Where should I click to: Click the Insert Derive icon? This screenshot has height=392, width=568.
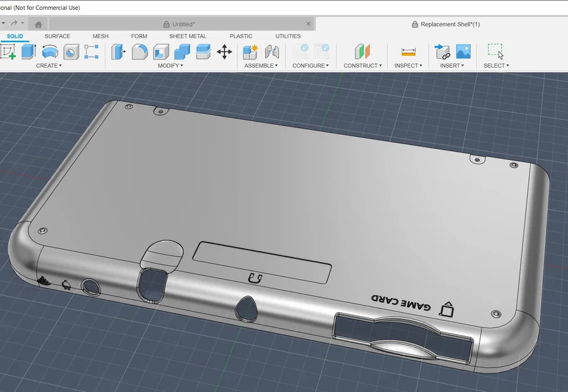(x=443, y=52)
